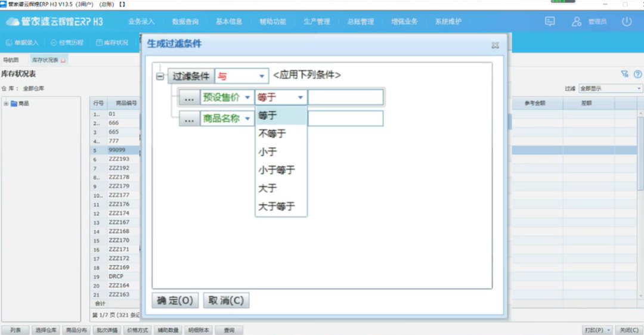The height and width of the screenshot is (335, 644).
Task: Open the 总账管理 menu
Action: pyautogui.click(x=361, y=21)
